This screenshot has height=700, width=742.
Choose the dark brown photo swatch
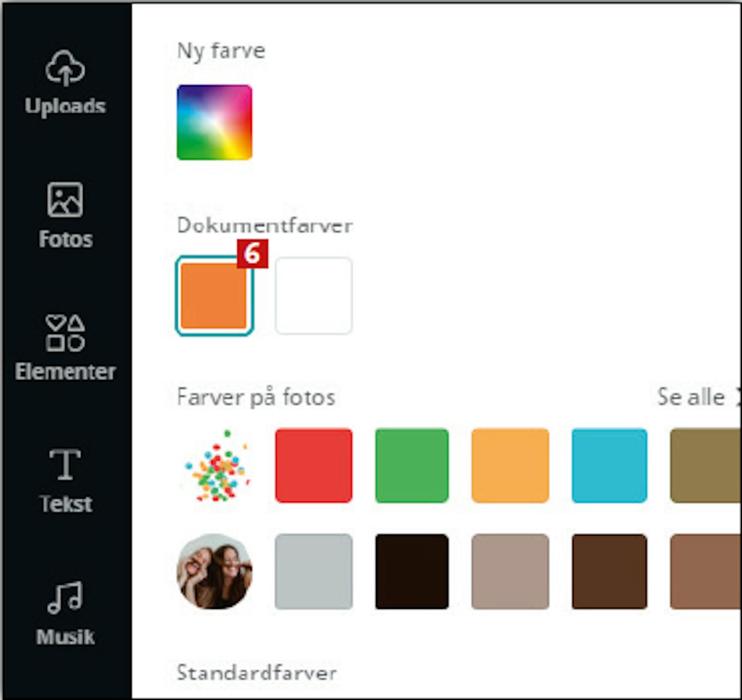pyautogui.click(x=609, y=571)
